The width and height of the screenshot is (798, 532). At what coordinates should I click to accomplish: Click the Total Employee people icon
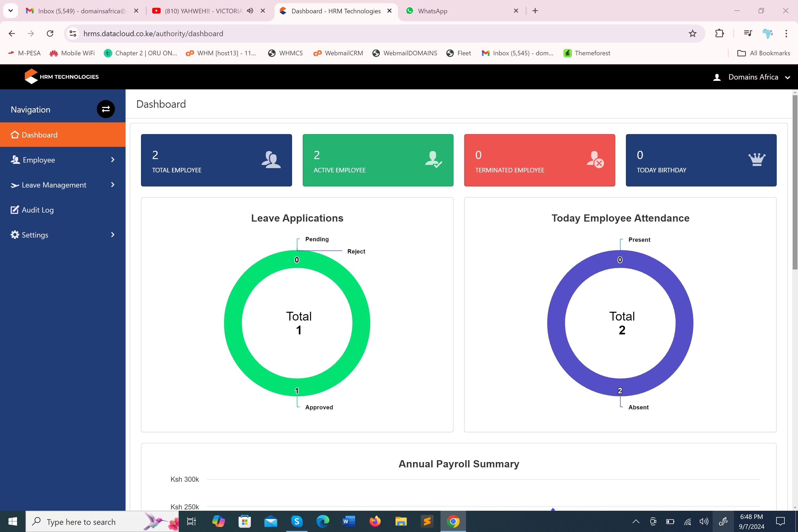pos(271,159)
